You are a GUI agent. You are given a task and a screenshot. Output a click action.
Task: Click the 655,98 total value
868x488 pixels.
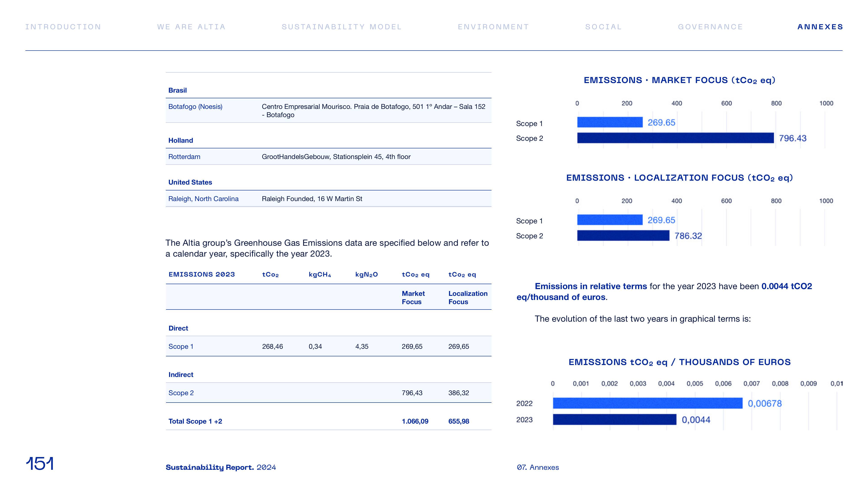[459, 421]
